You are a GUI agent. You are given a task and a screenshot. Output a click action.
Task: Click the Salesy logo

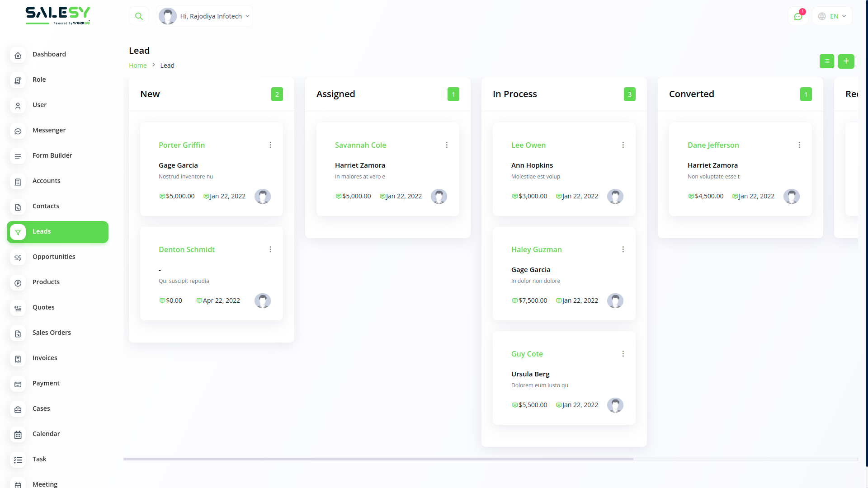tap(58, 15)
